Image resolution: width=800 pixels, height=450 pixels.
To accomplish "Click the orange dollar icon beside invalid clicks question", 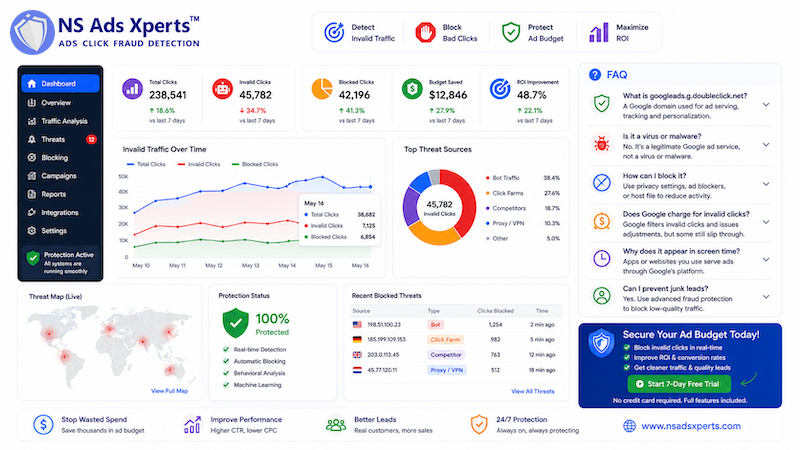I will pyautogui.click(x=602, y=221).
